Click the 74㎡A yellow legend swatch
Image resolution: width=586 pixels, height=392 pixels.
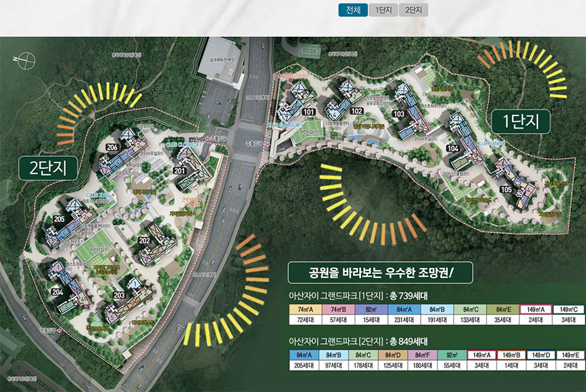coord(304,309)
